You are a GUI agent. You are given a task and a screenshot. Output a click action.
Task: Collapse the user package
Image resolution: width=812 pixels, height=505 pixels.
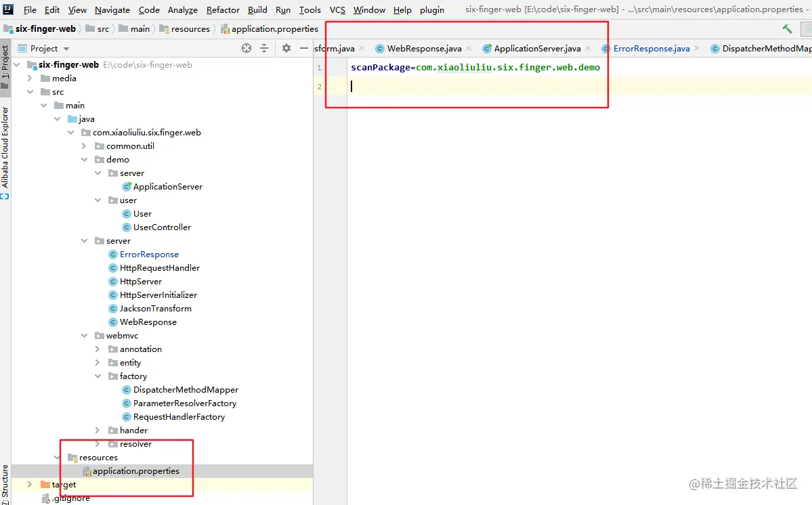point(98,200)
